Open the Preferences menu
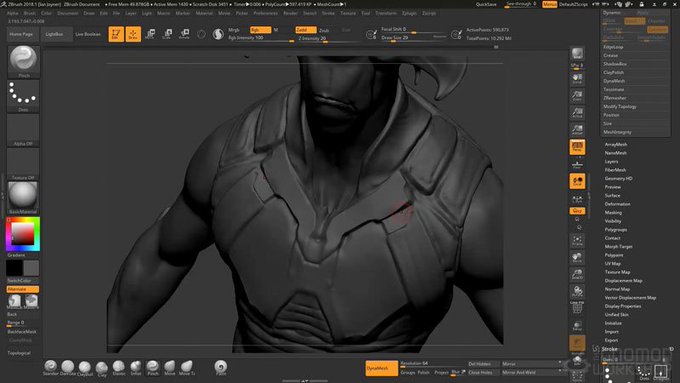Viewport: 680px width, 383px height. click(265, 13)
